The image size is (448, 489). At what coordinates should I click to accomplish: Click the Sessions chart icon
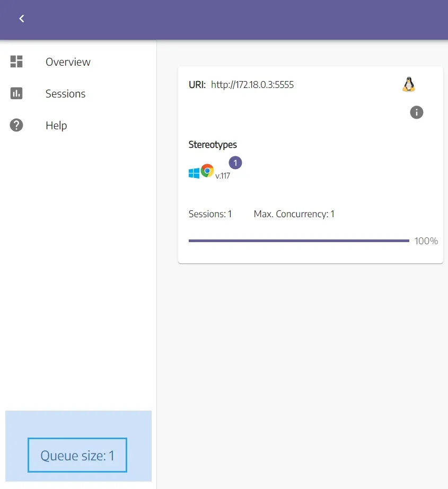[x=16, y=93]
